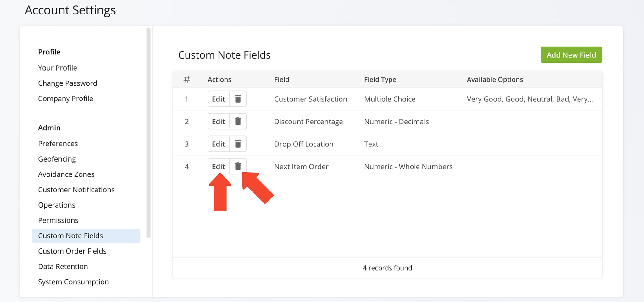Select Custom Order Fields menu item
This screenshot has width=644, height=302.
tap(72, 251)
